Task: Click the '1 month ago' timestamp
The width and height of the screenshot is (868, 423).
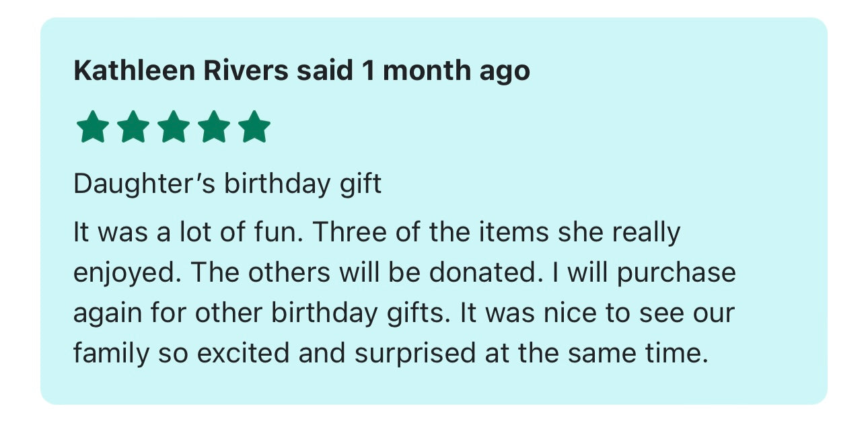Action: (445, 71)
